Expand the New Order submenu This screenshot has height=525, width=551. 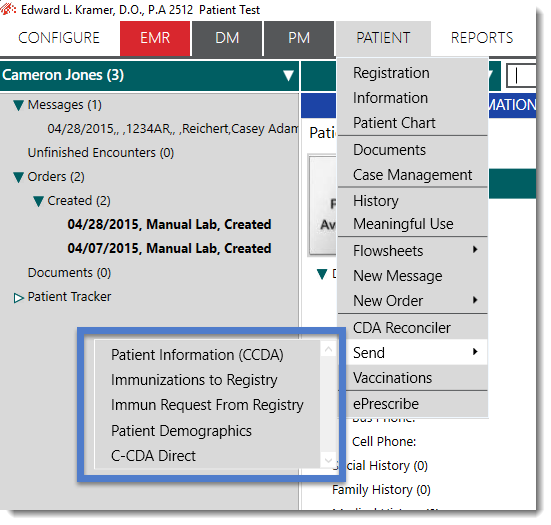[x=413, y=301]
